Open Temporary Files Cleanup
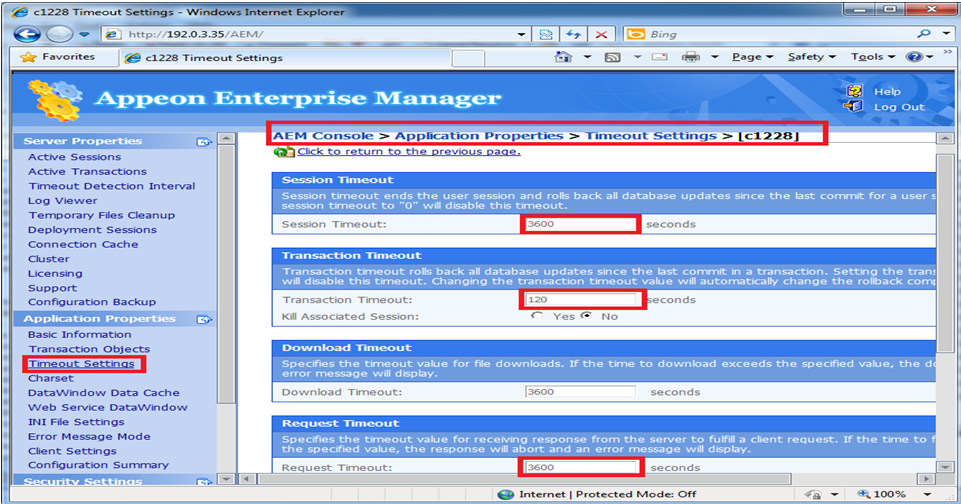The image size is (961, 504). [101, 215]
